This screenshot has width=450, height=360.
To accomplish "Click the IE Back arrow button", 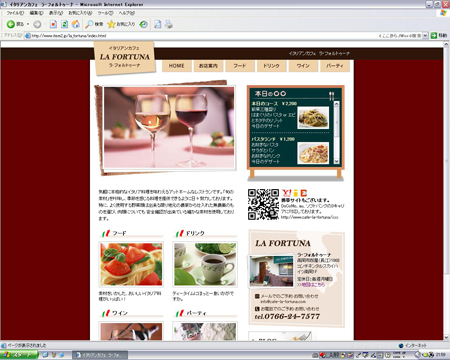I will click(x=11, y=24).
